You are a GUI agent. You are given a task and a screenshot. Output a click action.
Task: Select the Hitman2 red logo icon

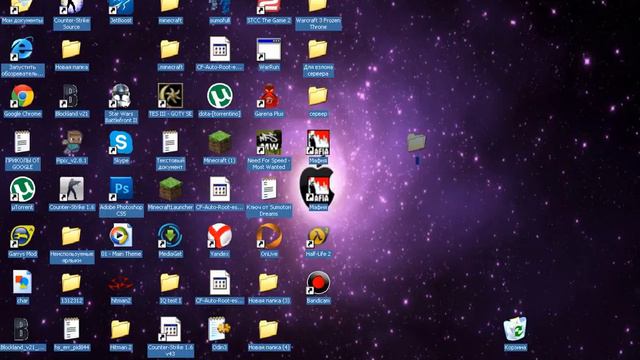[x=121, y=282]
